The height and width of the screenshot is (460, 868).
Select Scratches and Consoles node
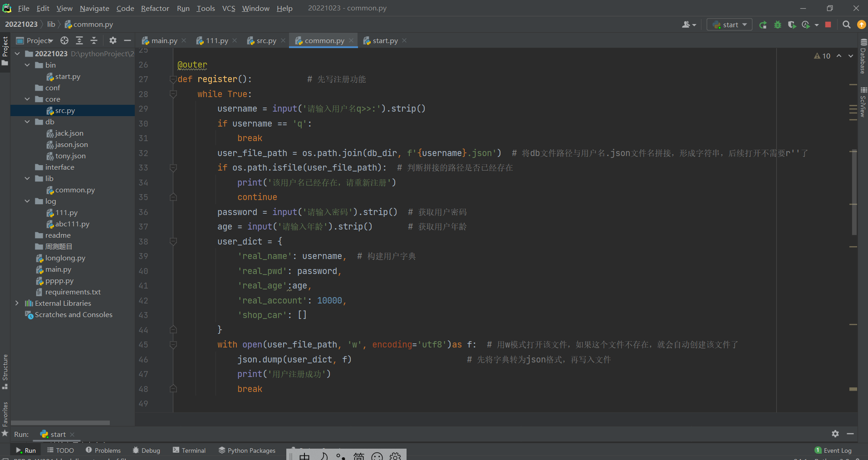coord(69,314)
